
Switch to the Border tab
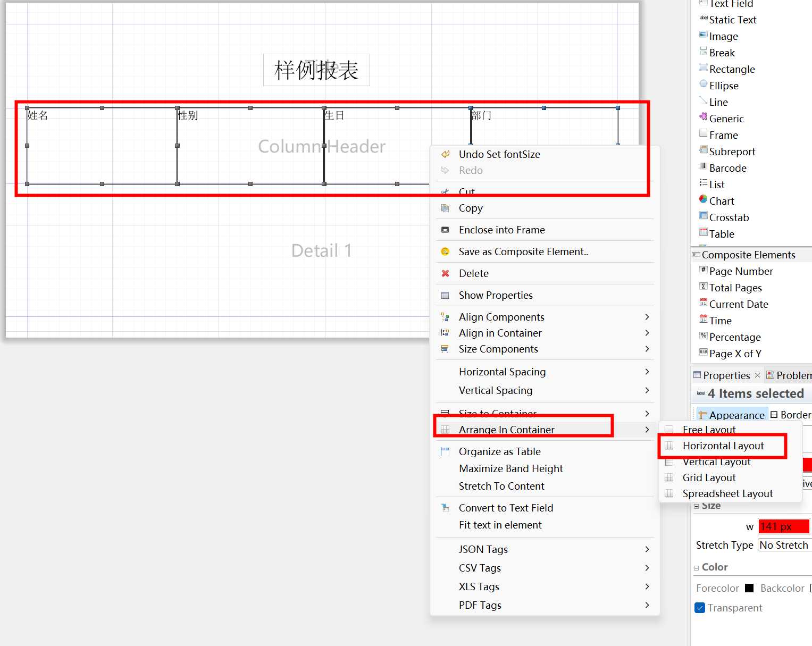coord(791,415)
